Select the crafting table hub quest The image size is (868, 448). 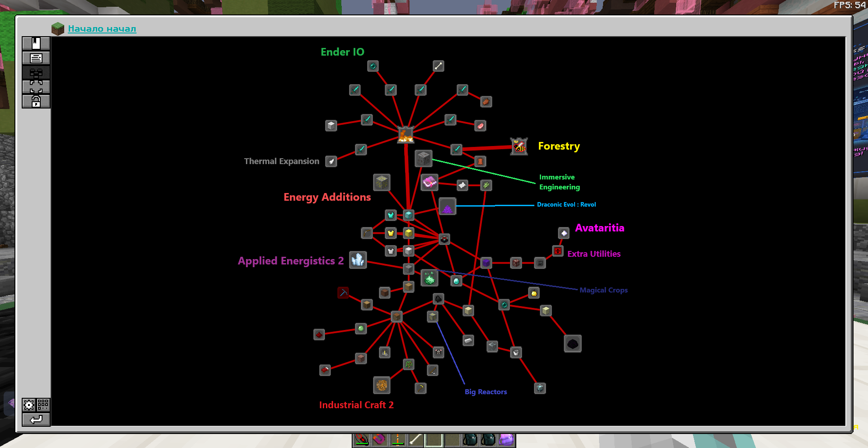[397, 316]
